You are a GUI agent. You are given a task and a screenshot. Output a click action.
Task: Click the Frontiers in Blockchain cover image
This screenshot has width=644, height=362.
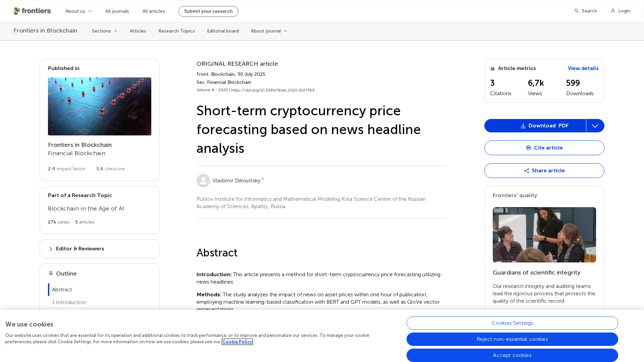100,107
